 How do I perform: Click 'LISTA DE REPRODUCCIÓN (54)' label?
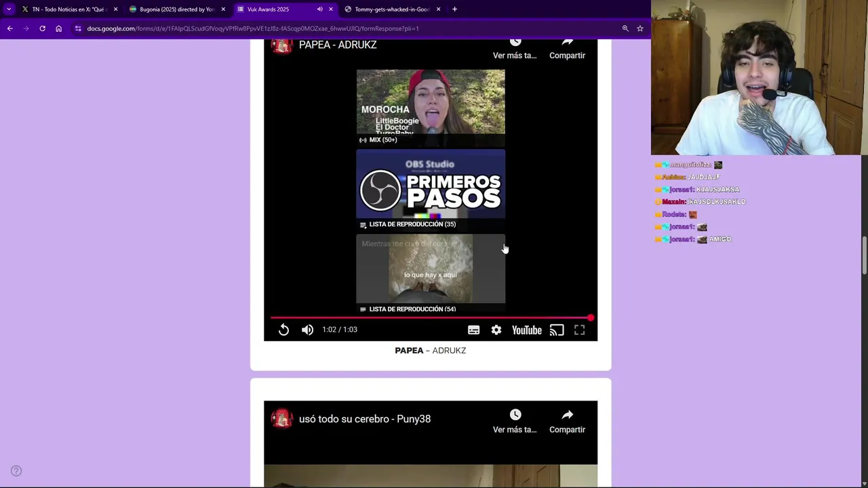click(412, 309)
